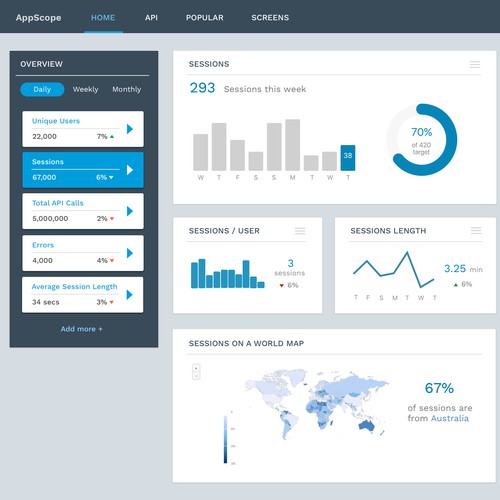The image size is (500, 500).
Task: Click the 4% down indicator on Errors
Action: tap(105, 261)
